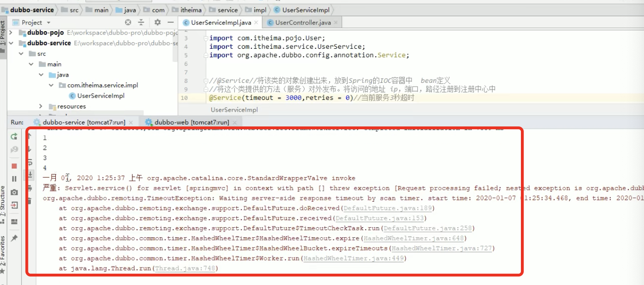This screenshot has height=285, width=644.
Task: Dump threads with the camera icon
Action: point(14,192)
